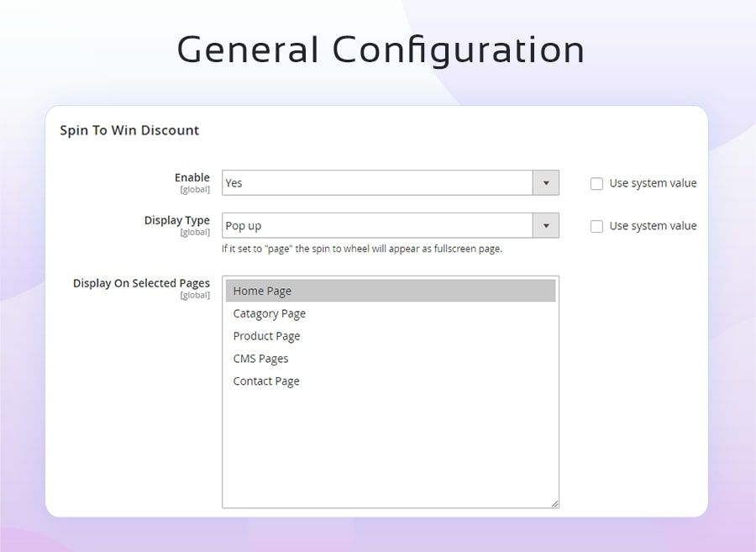The width and height of the screenshot is (756, 552).
Task: Select Product Page in the pages list
Action: click(x=391, y=336)
